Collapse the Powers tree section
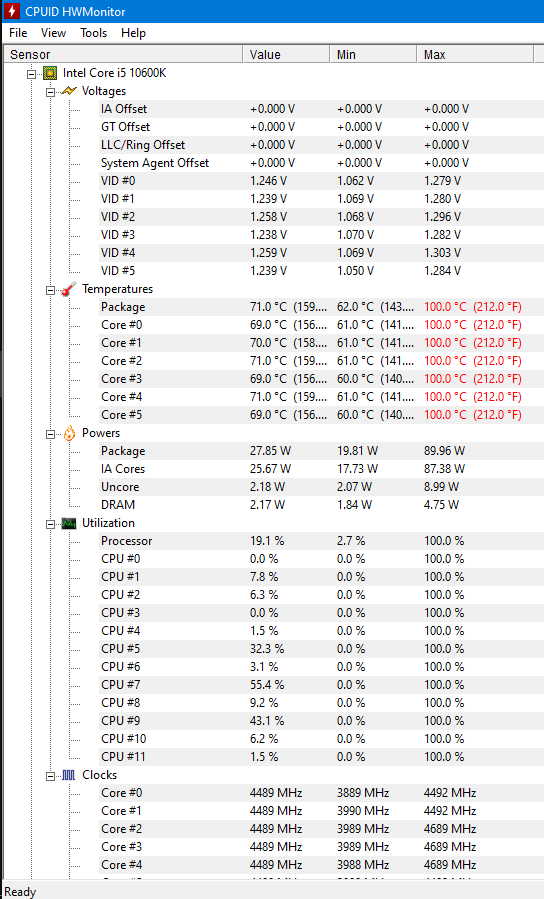Viewport: 544px width, 899px height. [50, 434]
